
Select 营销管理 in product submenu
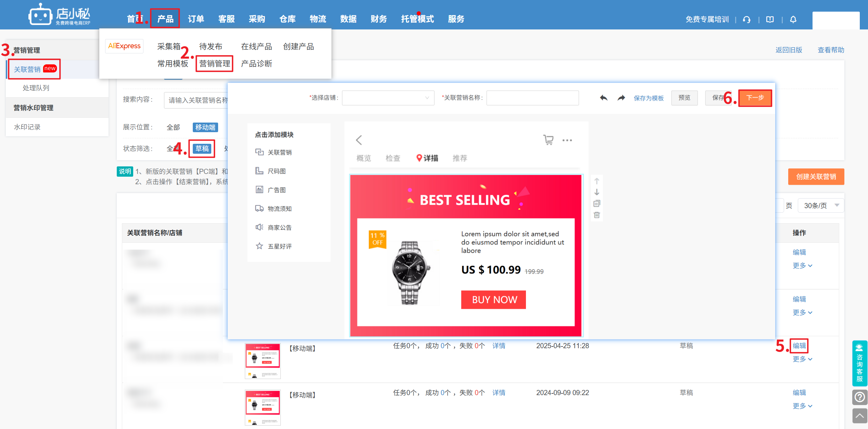[x=215, y=64]
